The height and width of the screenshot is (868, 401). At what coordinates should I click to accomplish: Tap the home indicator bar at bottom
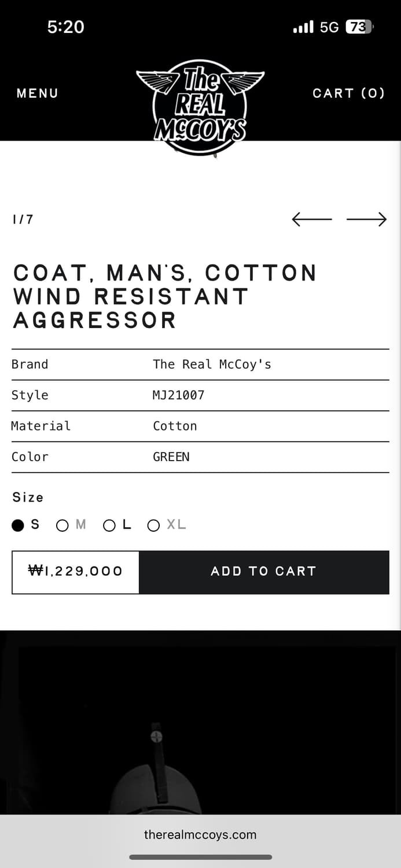coord(200,857)
